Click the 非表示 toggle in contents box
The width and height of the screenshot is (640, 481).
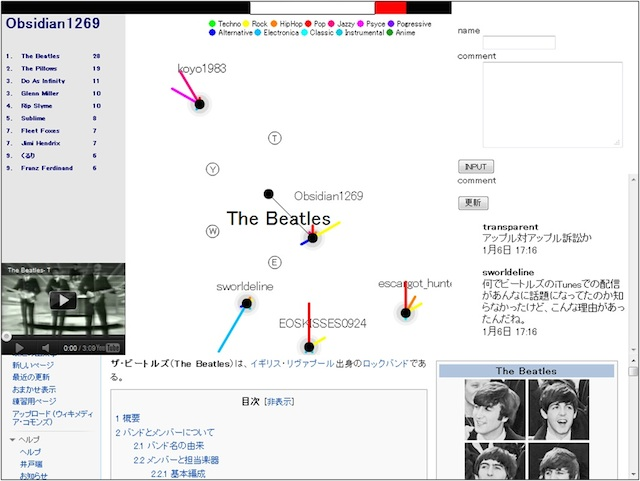[280, 402]
